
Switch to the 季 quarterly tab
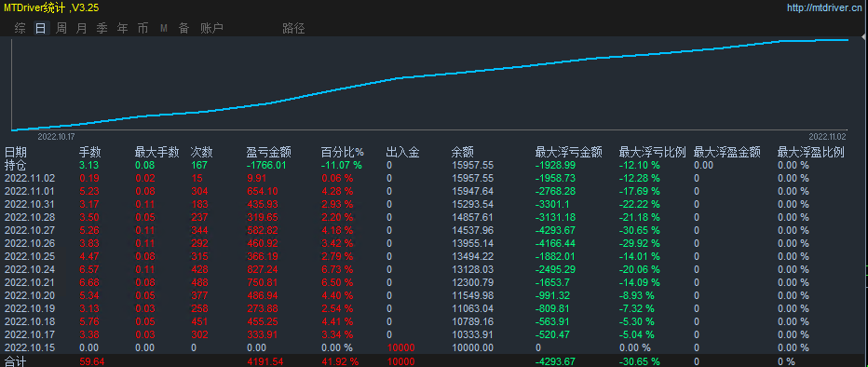pyautogui.click(x=102, y=28)
